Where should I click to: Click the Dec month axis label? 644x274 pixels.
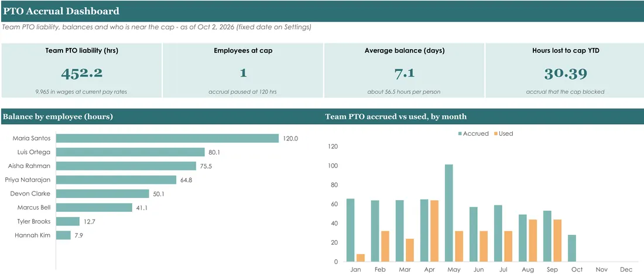click(626, 269)
